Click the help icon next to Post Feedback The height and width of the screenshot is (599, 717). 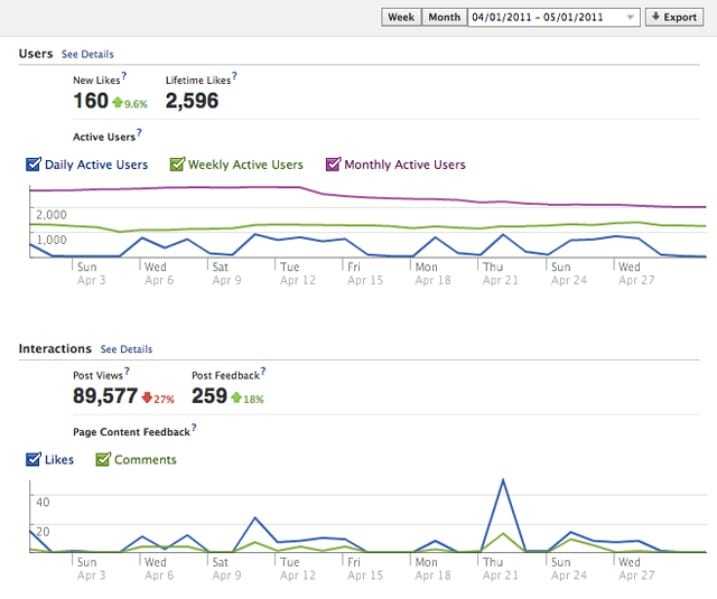[x=262, y=372]
